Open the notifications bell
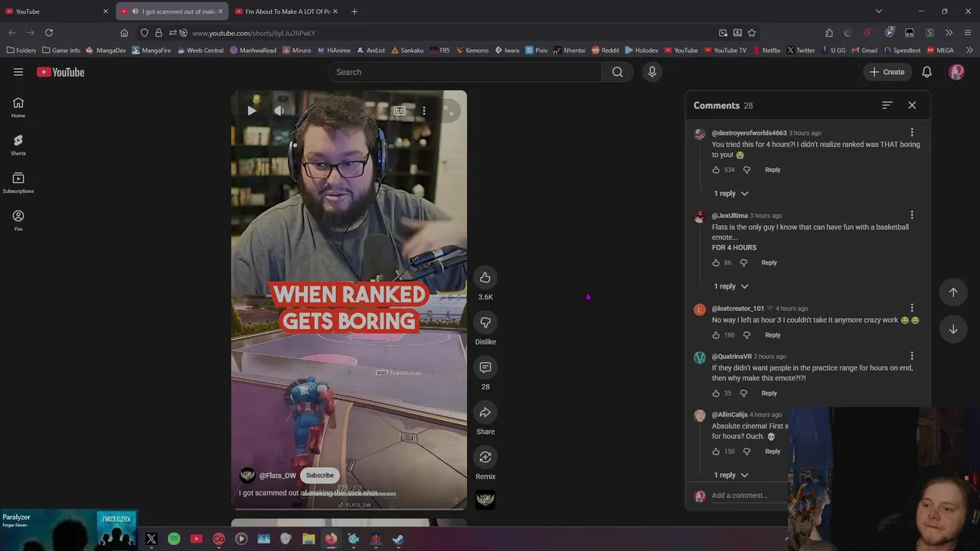The width and height of the screenshot is (980, 551). point(926,72)
